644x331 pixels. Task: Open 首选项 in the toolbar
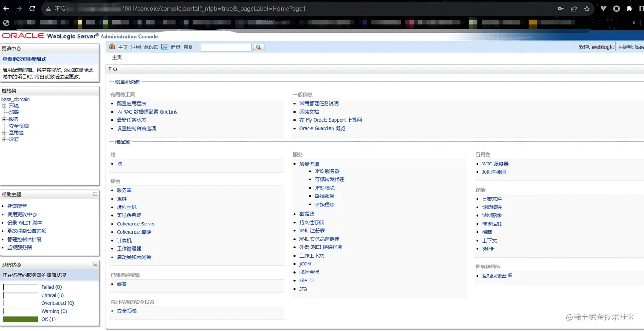coord(151,47)
